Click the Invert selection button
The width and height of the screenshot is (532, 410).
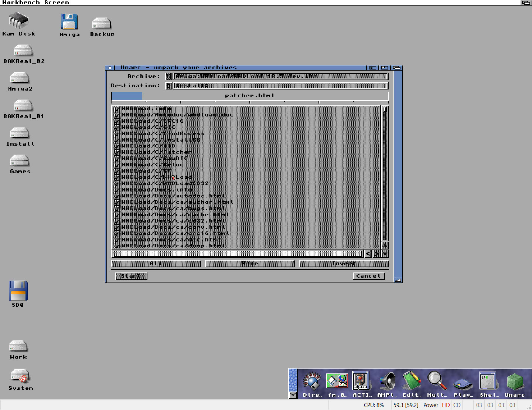coord(344,264)
